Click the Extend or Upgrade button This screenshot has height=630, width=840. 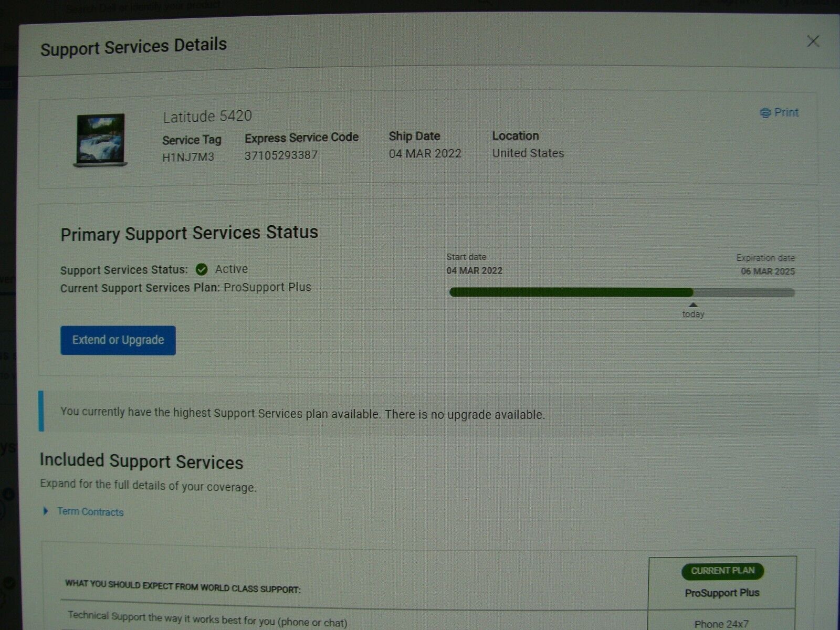pyautogui.click(x=118, y=340)
